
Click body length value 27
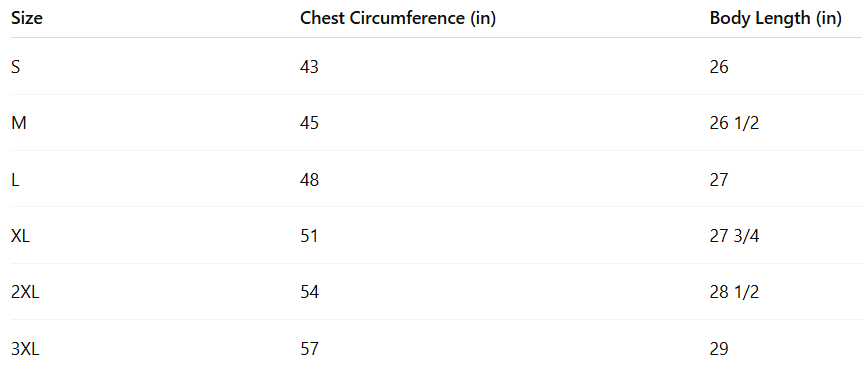(x=719, y=179)
